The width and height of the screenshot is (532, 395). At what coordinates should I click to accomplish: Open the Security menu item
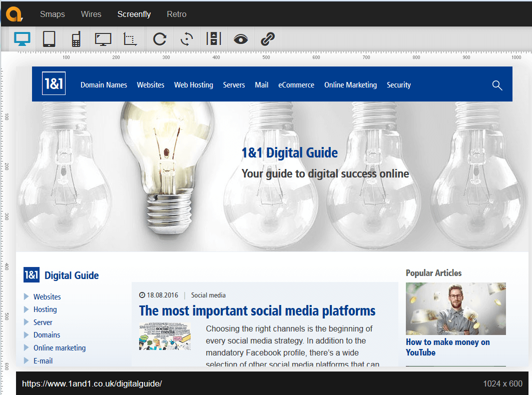coord(399,85)
